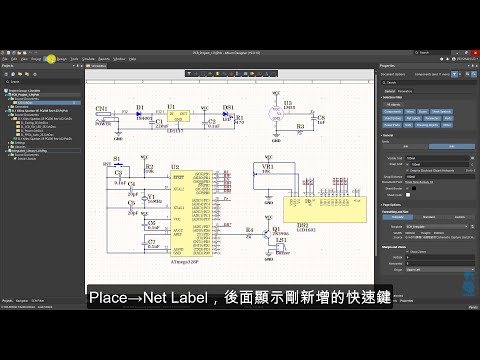Click the All objects filter button
Screen dimensions: 480x360
click(393, 105)
